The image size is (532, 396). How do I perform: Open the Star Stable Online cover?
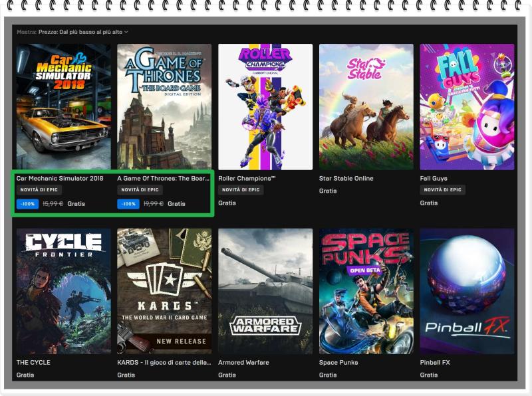(x=366, y=106)
